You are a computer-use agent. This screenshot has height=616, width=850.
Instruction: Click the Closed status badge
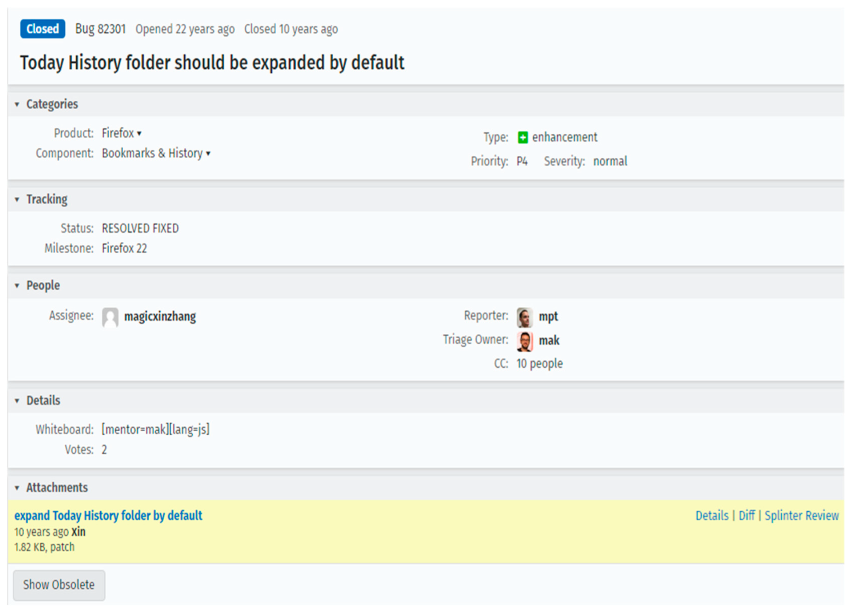point(42,29)
